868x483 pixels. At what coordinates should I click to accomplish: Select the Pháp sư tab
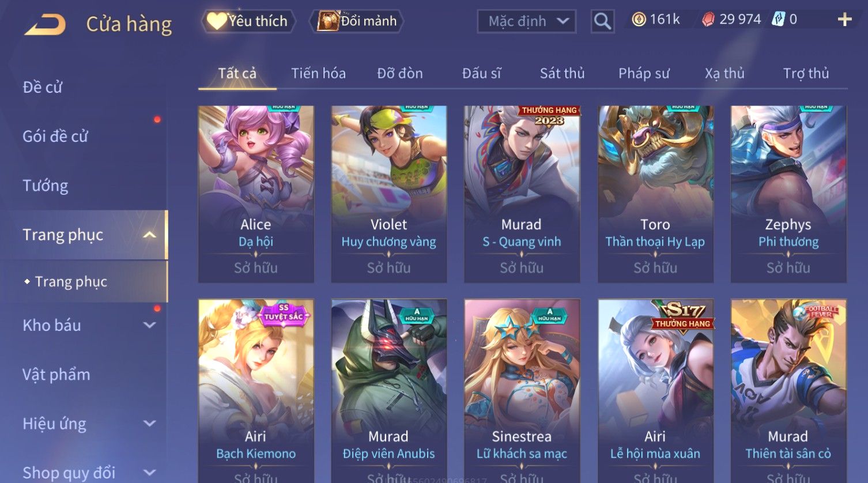pos(644,73)
